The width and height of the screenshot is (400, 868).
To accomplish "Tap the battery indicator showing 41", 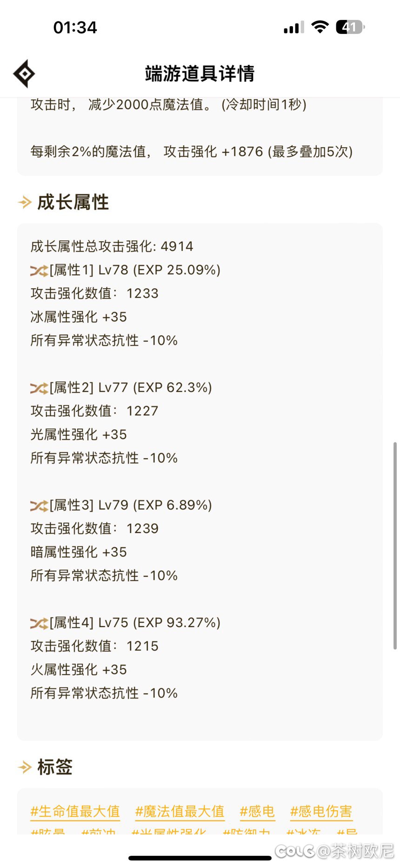I will pos(350,27).
